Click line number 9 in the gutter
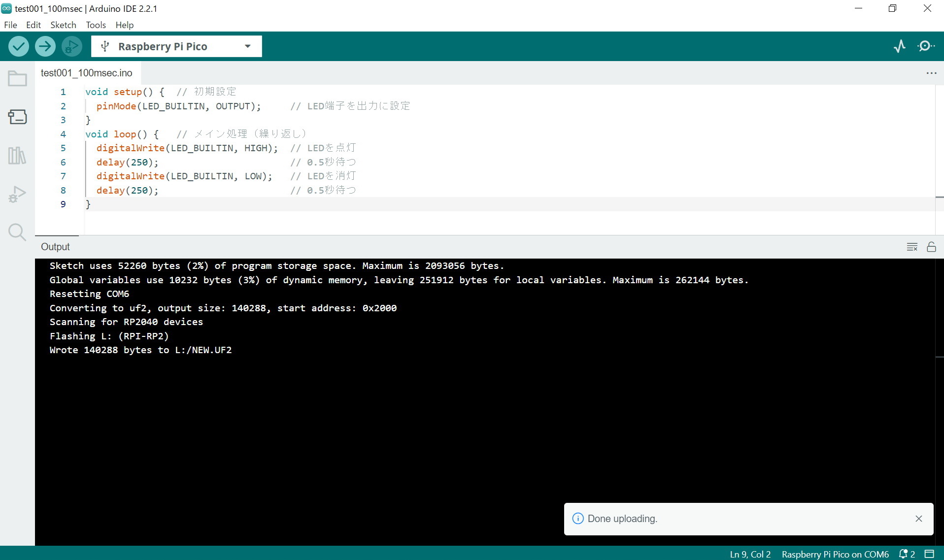Viewport: 944px width, 560px height. [x=63, y=204]
